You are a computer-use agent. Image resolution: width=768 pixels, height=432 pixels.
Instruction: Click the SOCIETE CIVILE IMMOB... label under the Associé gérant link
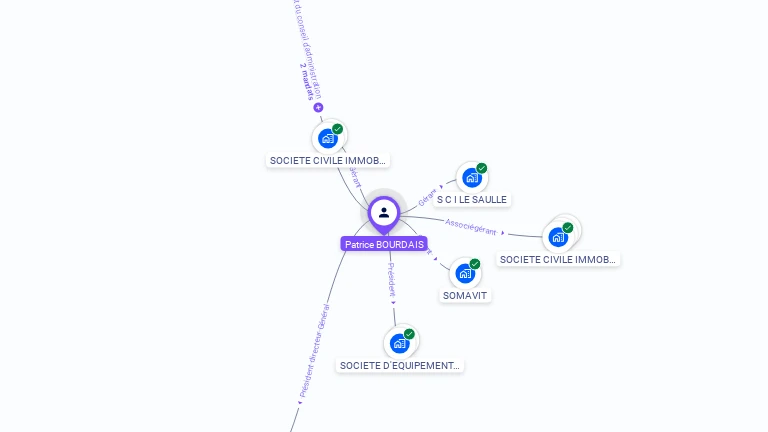(x=558, y=260)
